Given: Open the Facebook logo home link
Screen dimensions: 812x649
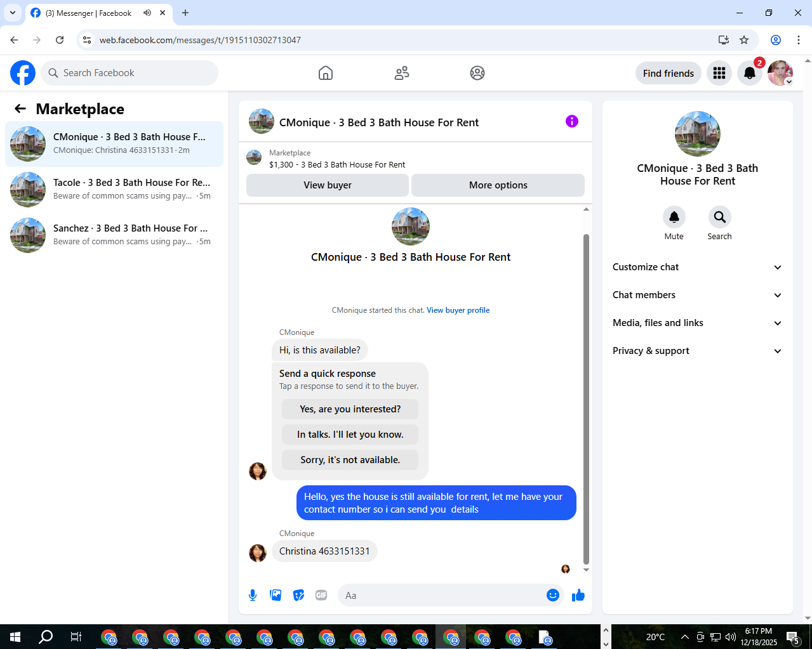Looking at the screenshot, I should (x=23, y=73).
